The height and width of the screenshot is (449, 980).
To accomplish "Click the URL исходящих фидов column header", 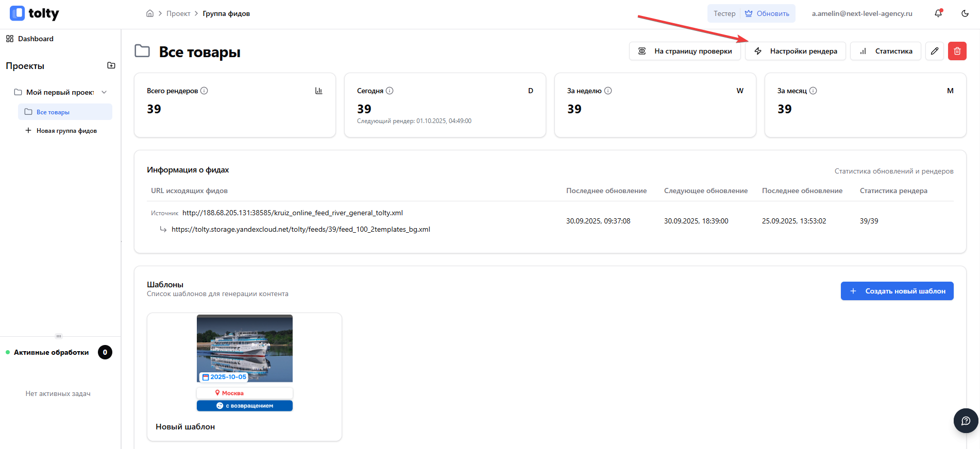I will tap(189, 191).
